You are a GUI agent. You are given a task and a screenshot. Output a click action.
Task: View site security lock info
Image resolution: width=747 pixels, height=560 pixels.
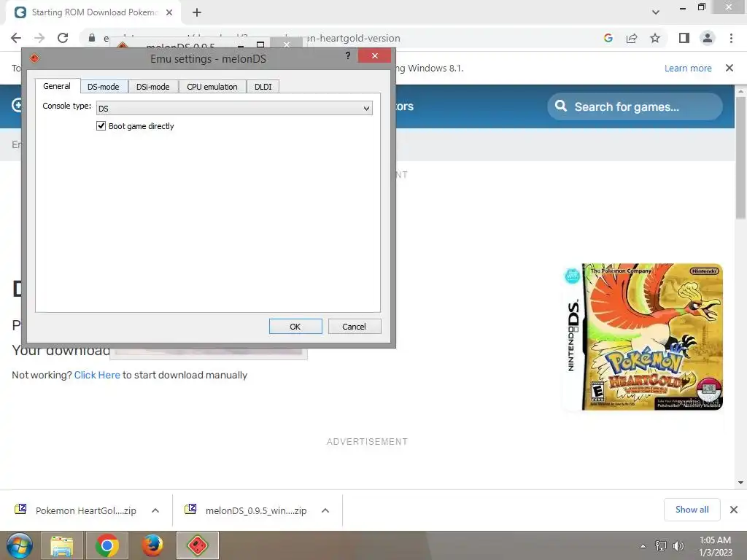pos(92,38)
